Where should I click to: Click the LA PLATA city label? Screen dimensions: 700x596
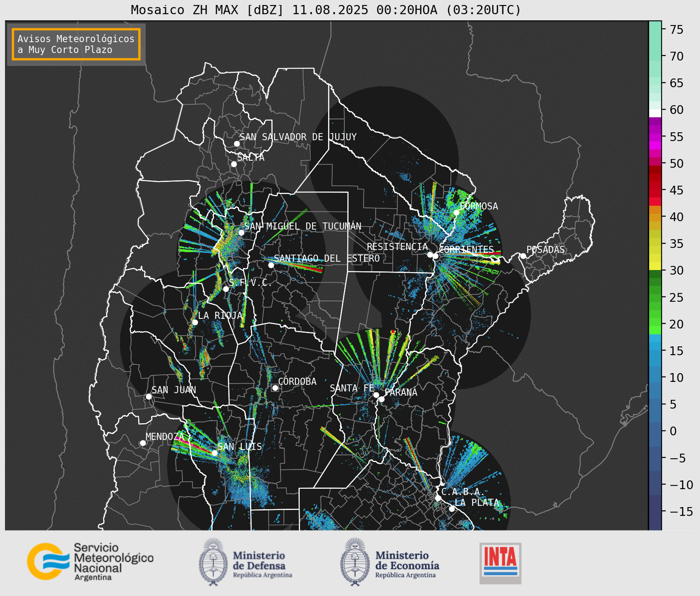(477, 503)
